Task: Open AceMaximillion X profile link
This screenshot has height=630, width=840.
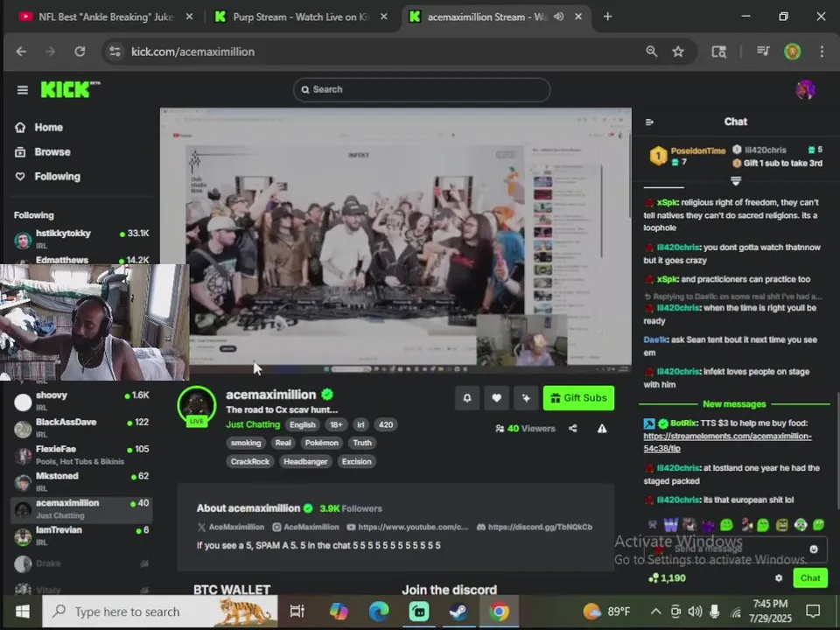Action: (231, 527)
